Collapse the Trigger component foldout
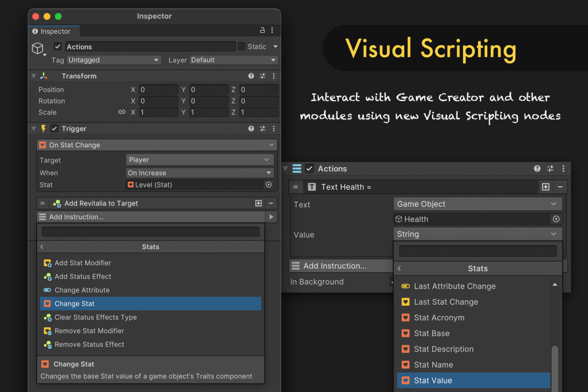 [x=34, y=128]
